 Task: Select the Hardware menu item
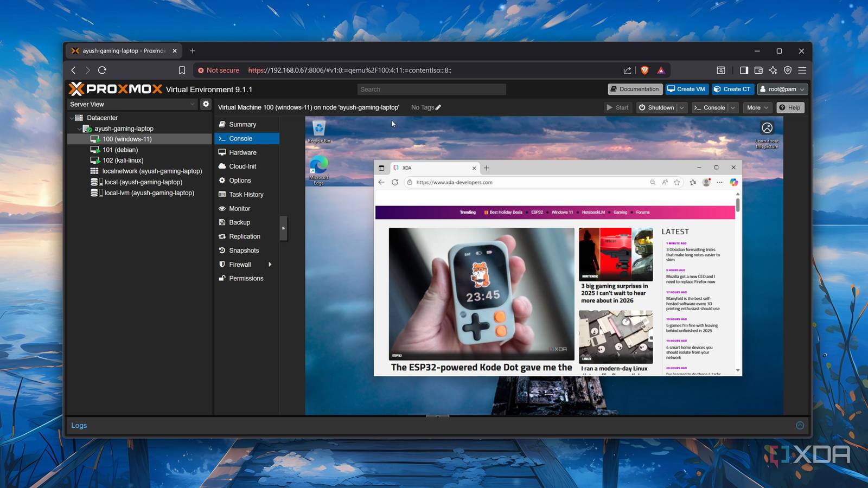point(247,152)
